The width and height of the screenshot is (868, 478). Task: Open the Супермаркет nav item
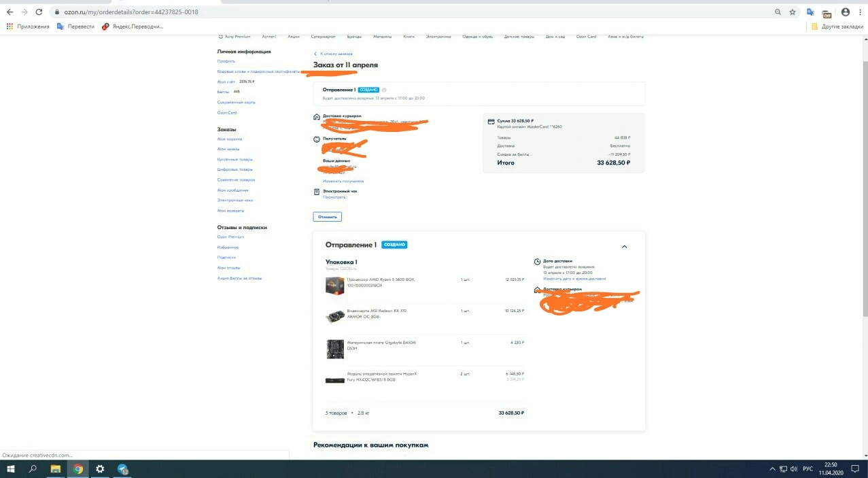pyautogui.click(x=323, y=37)
